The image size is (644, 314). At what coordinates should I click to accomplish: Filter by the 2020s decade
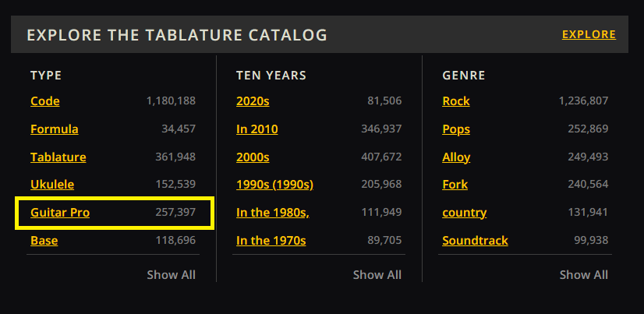(x=253, y=101)
